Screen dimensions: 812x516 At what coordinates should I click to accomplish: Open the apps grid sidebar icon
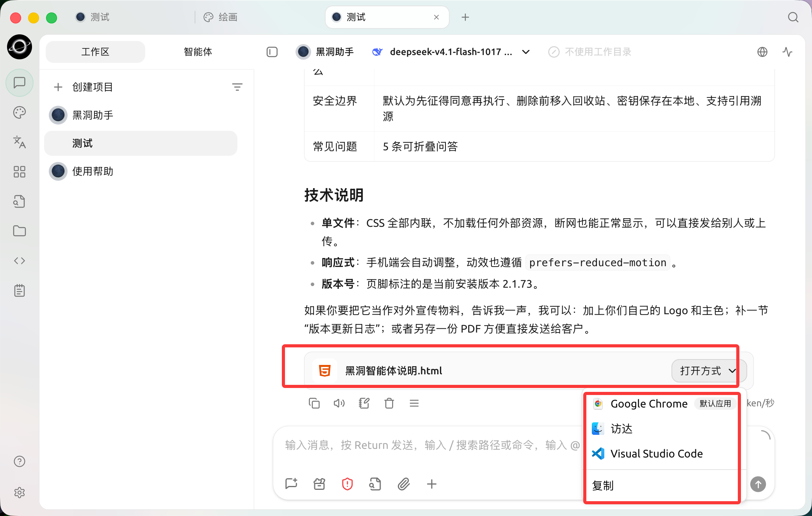pyautogui.click(x=20, y=172)
